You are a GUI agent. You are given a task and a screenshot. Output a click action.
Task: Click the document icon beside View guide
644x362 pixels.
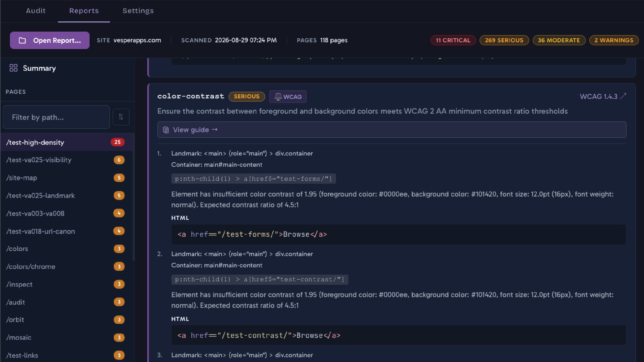(x=166, y=130)
